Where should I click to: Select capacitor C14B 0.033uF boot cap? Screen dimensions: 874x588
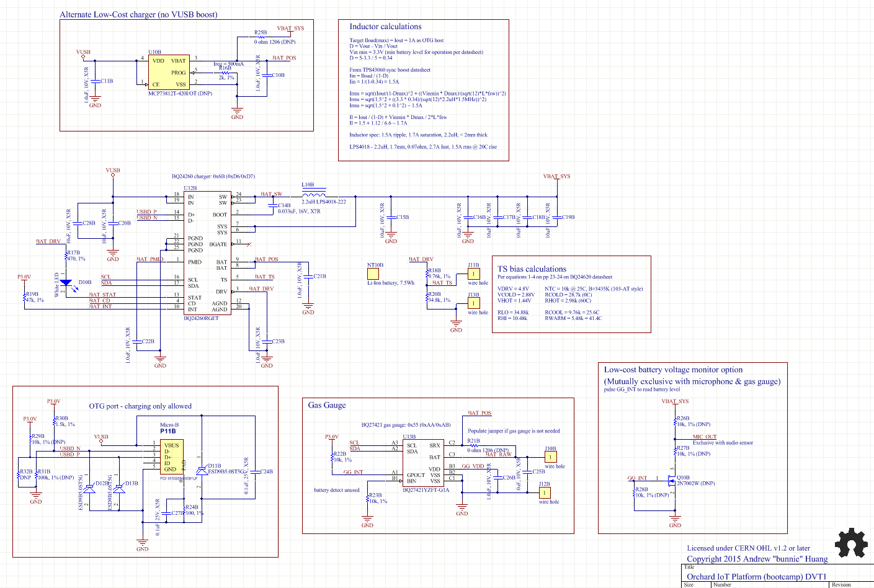(x=272, y=205)
